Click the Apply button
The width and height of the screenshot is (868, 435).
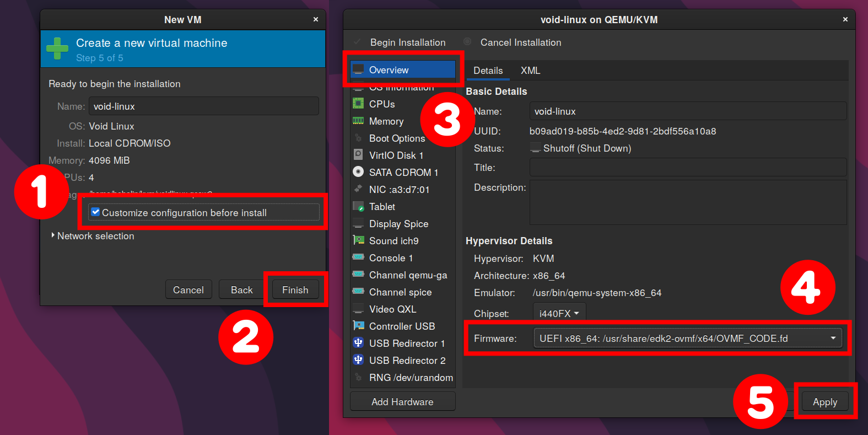point(824,402)
